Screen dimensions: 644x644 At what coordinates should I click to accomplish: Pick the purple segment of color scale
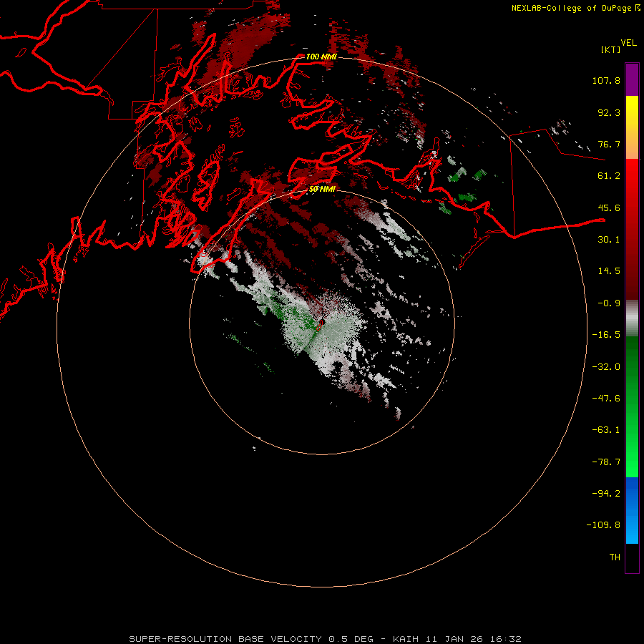pyautogui.click(x=632, y=79)
